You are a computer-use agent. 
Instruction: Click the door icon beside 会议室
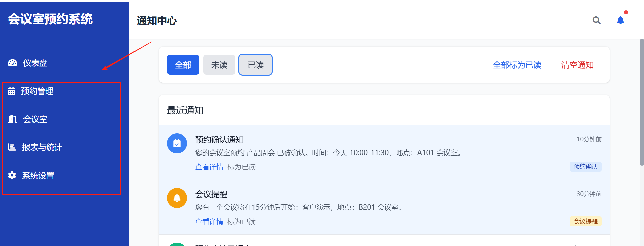click(13, 119)
